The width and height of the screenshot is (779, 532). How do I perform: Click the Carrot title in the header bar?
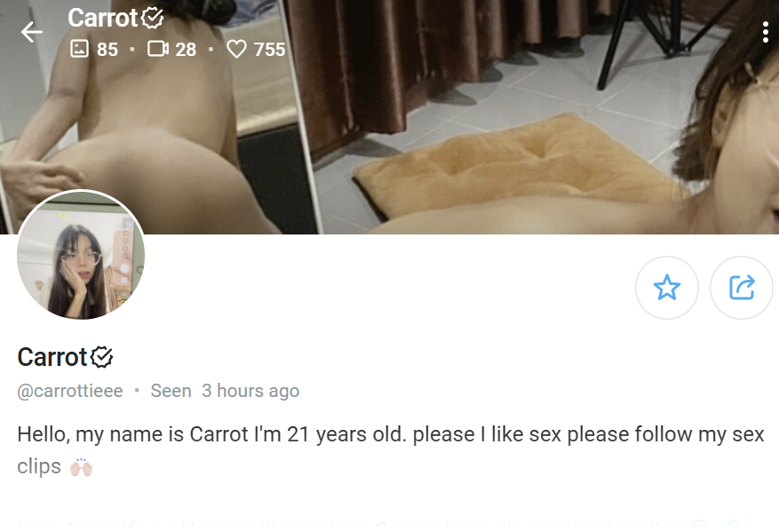tap(102, 19)
